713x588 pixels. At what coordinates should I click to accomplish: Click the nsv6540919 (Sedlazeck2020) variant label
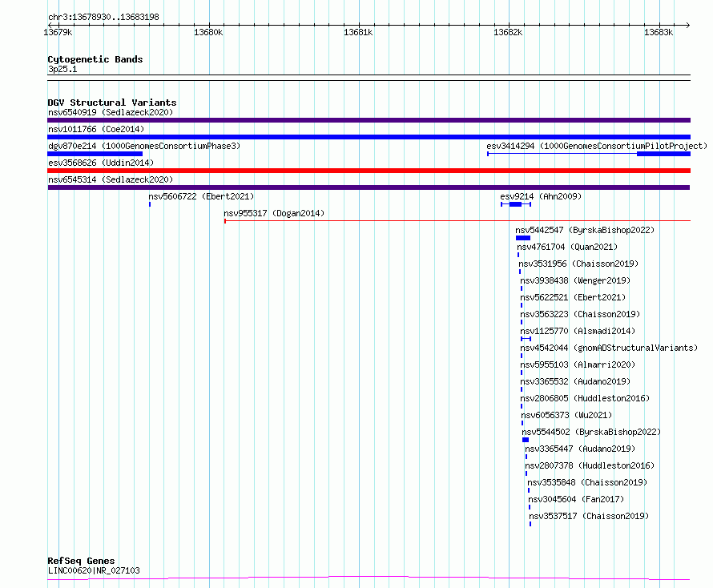point(111,112)
